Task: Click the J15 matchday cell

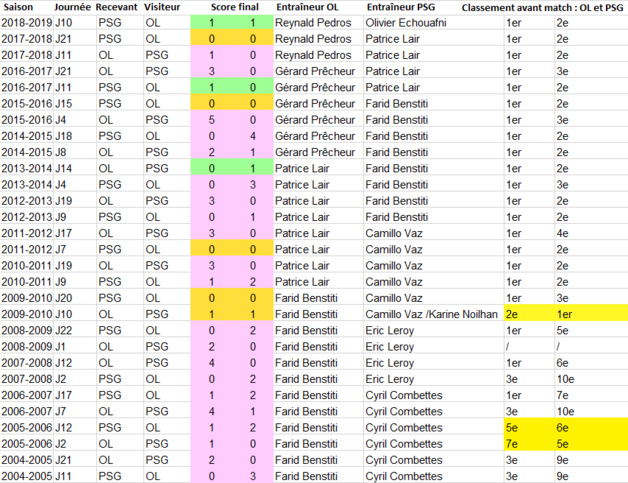Action: point(63,103)
